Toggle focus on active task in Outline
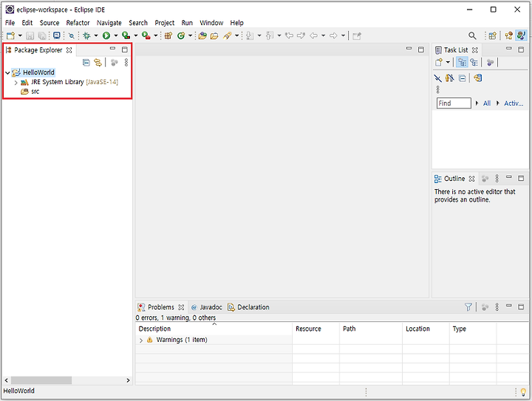 485,179
